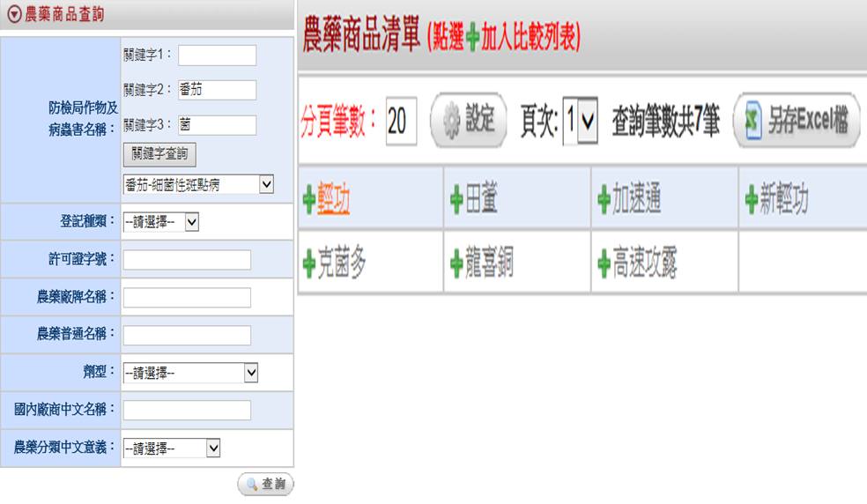Viewport: 867px width, 504px height.
Task: Focus the 許可證字號 text field
Action: click(187, 260)
